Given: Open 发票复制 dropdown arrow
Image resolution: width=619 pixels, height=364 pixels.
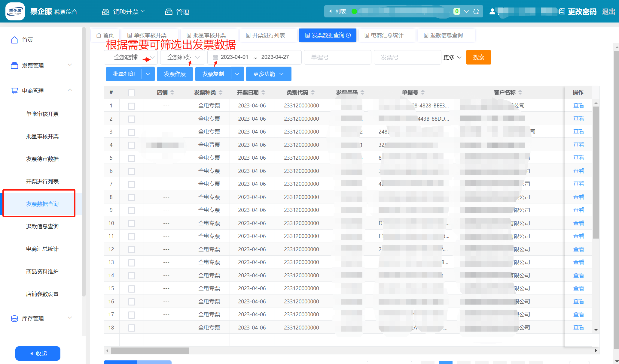Looking at the screenshot, I should (237, 74).
